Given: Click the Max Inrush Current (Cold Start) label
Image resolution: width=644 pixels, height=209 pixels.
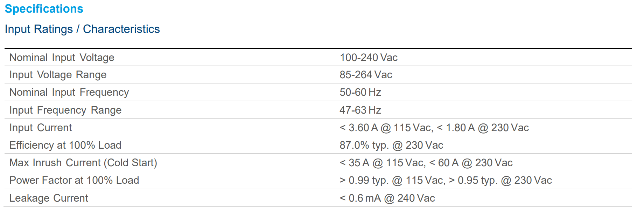Looking at the screenshot, I should 83,163.
